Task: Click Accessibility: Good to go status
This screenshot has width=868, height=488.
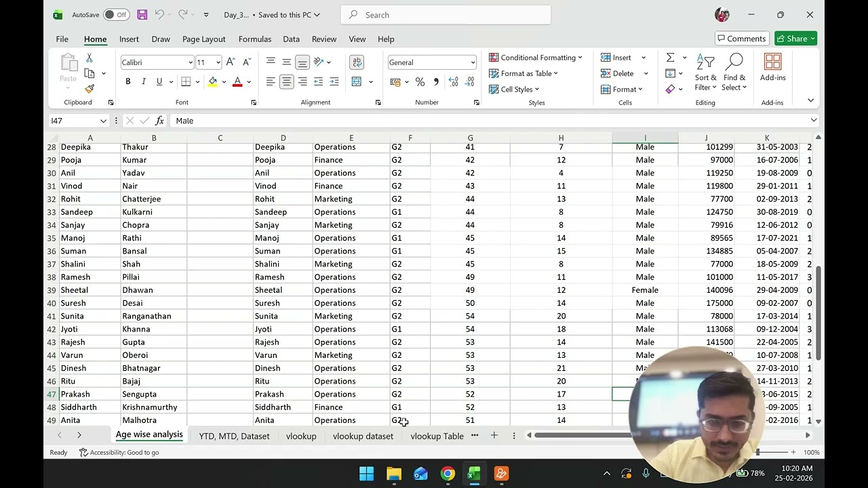Action: (119, 452)
